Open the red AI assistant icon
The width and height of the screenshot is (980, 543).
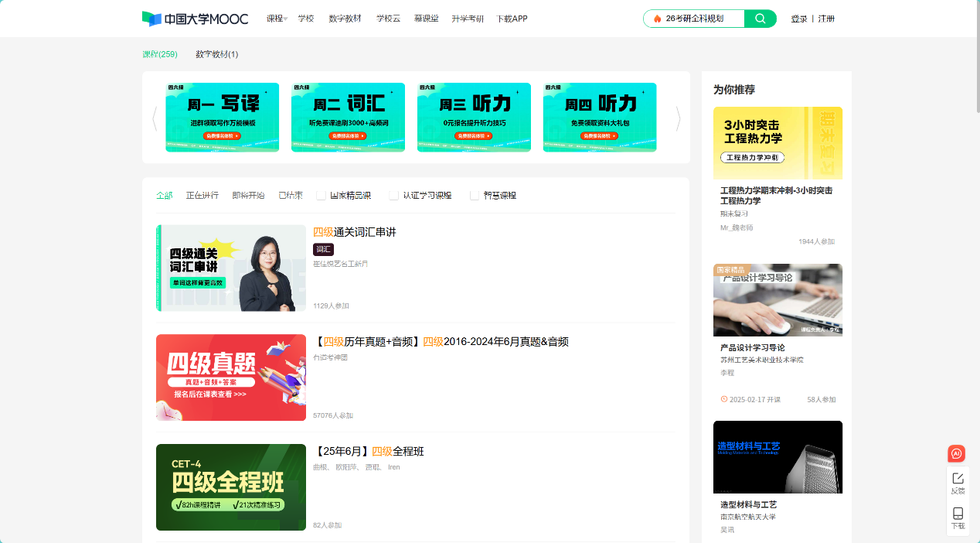(957, 454)
